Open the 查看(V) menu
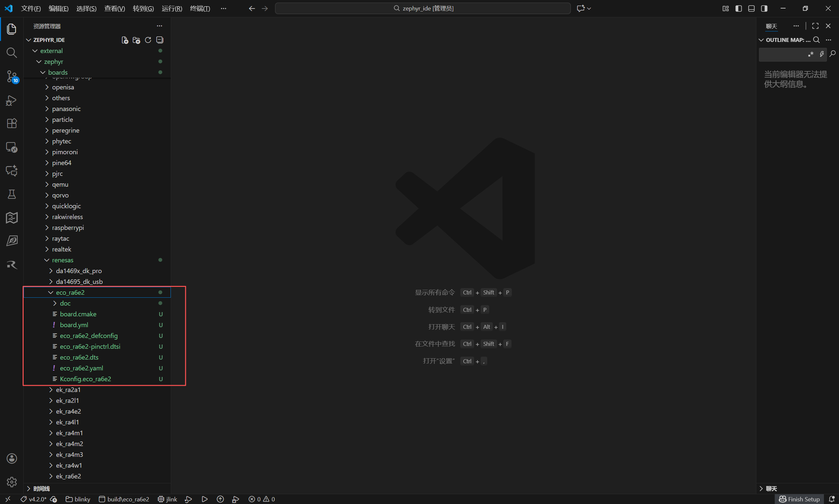The image size is (839, 504). tap(114, 9)
